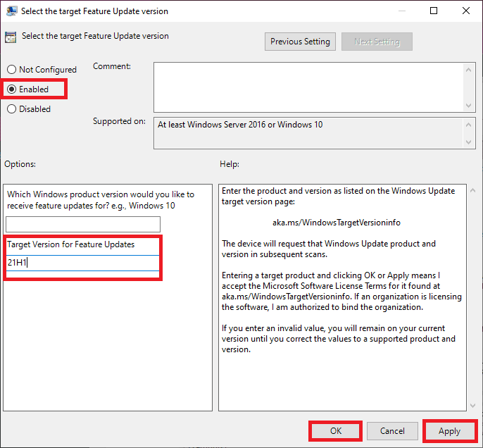Click the Supported on: label
The width and height of the screenshot is (483, 448).
tap(119, 121)
